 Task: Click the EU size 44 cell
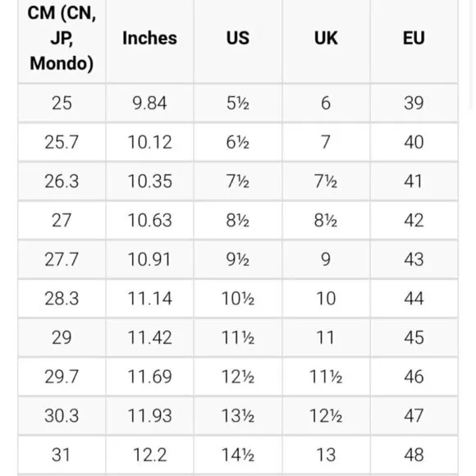[x=414, y=299]
